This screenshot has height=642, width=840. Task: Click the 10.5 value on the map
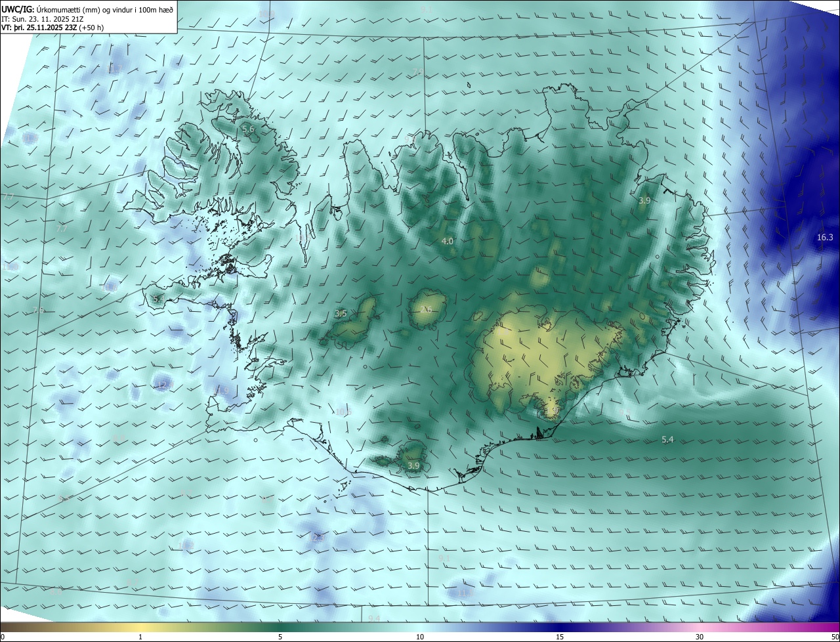pyautogui.click(x=343, y=412)
